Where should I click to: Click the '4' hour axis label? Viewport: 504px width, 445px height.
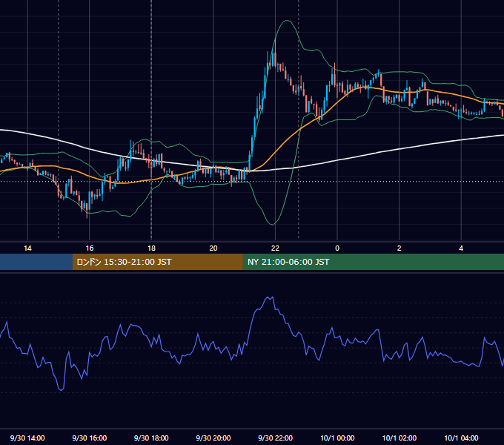pyautogui.click(x=461, y=248)
